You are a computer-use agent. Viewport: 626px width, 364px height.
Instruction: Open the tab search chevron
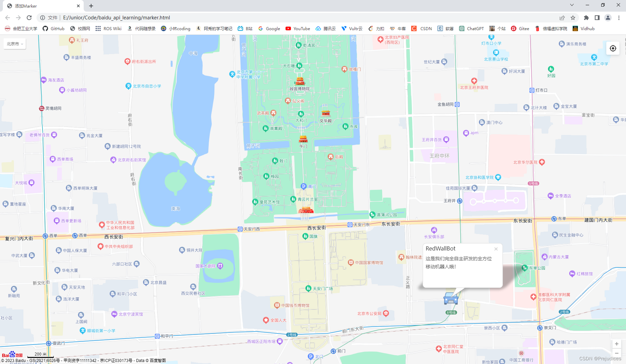(x=572, y=5)
